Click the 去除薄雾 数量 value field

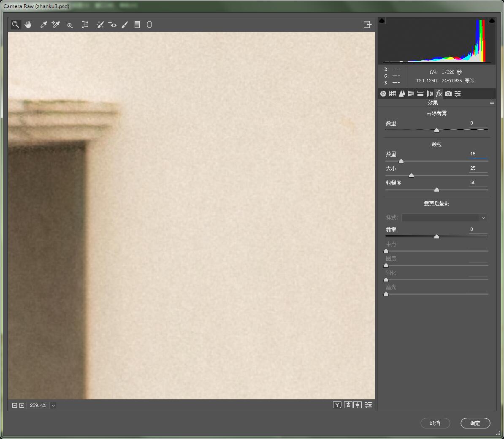[478, 123]
